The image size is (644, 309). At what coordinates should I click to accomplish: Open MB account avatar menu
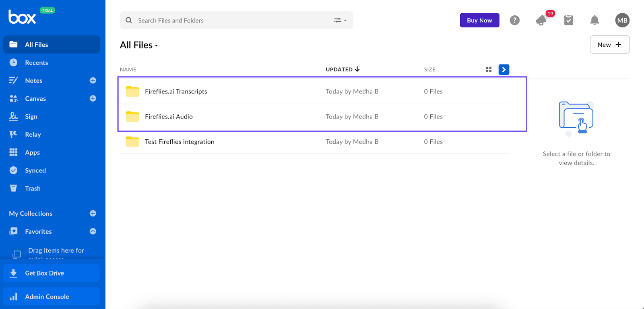[x=622, y=20]
